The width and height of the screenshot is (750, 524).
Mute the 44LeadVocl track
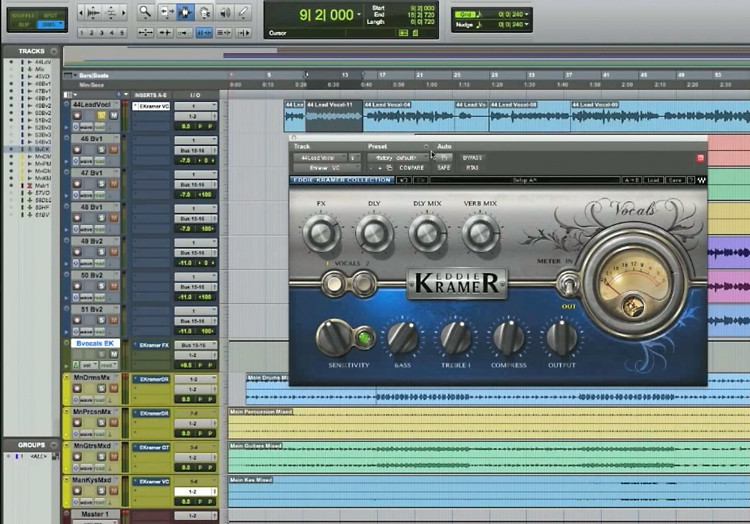(114, 116)
